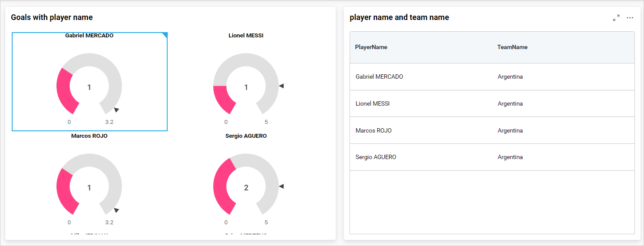Click Lionel MESSI's gauge value 1
Viewport: 644px width, 246px height.
tap(246, 87)
